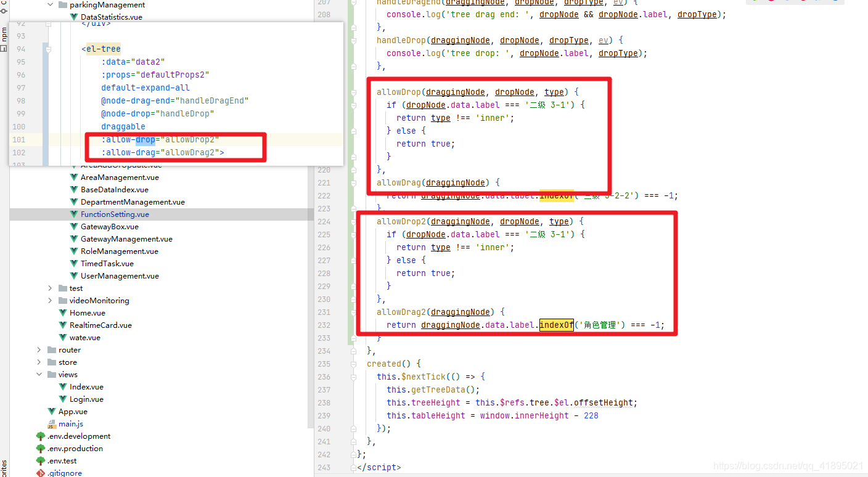
Task: Click the router folder icon
Action: (x=51, y=350)
